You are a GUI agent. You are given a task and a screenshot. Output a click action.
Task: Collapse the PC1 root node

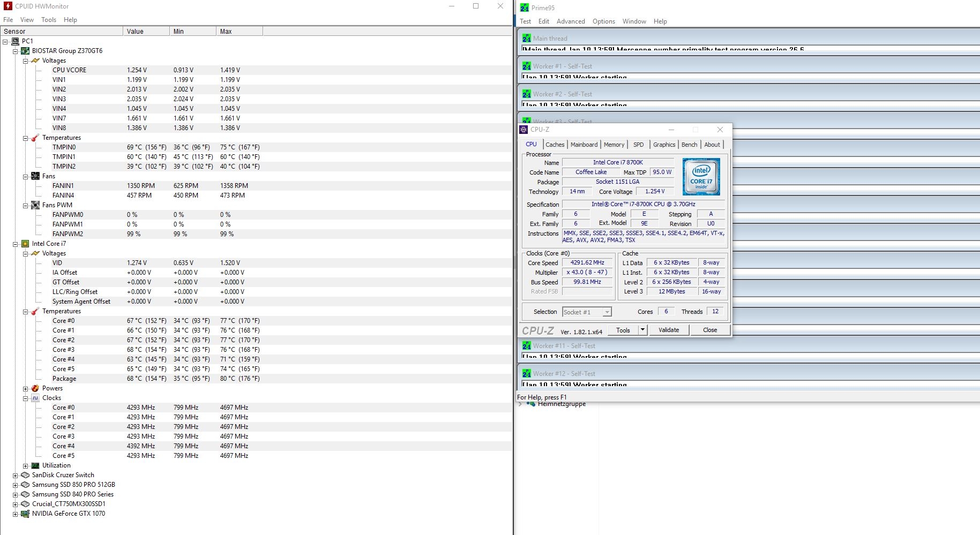pos(5,41)
